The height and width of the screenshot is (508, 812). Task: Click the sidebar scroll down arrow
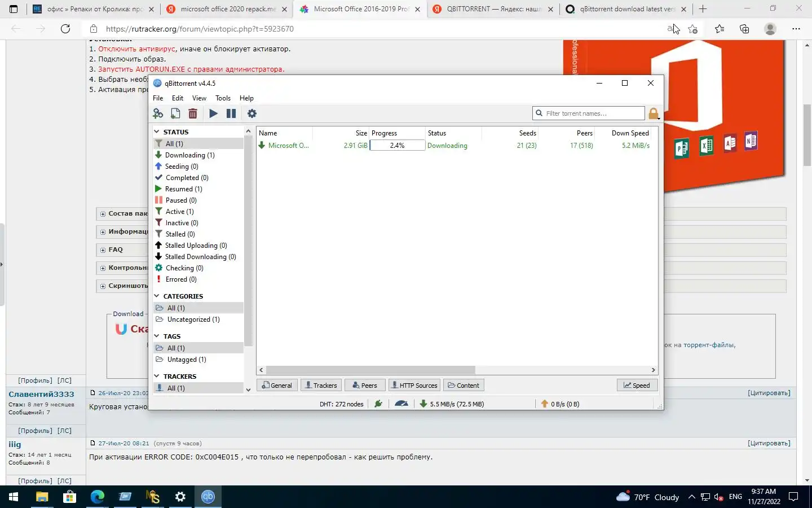[x=248, y=389]
